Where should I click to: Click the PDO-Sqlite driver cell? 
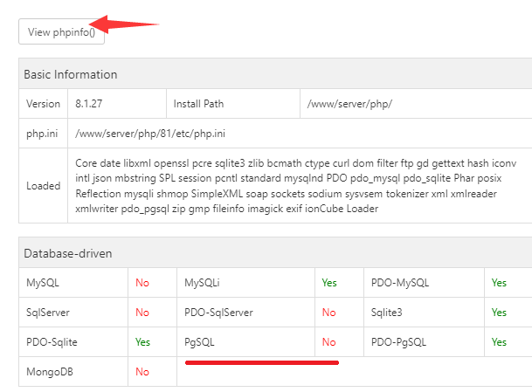(52, 342)
